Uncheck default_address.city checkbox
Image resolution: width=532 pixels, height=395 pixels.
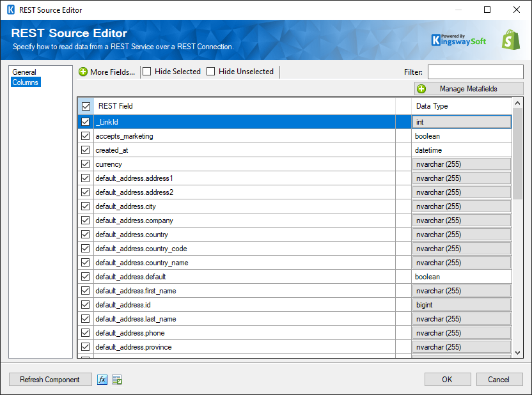click(x=86, y=206)
